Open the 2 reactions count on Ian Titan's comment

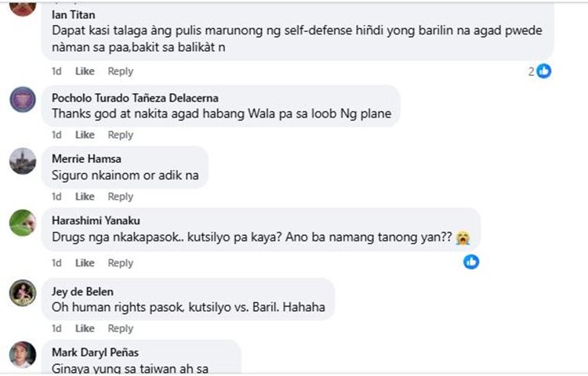tap(531, 71)
